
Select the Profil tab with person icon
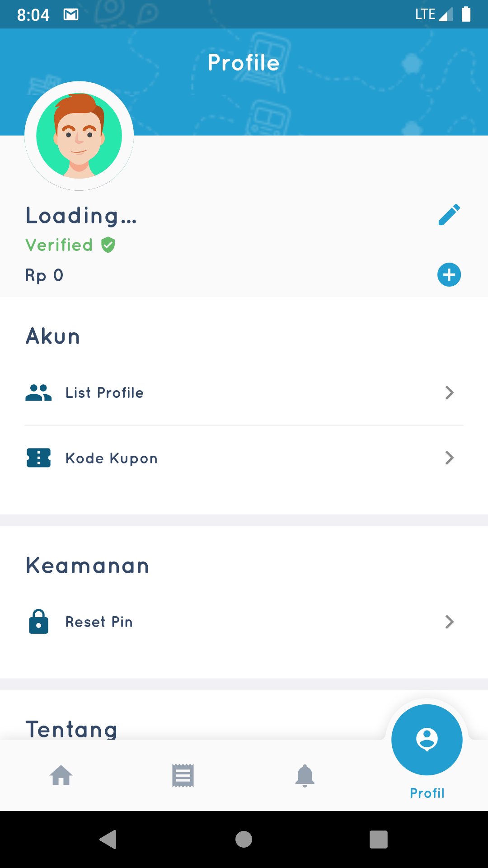point(427,738)
